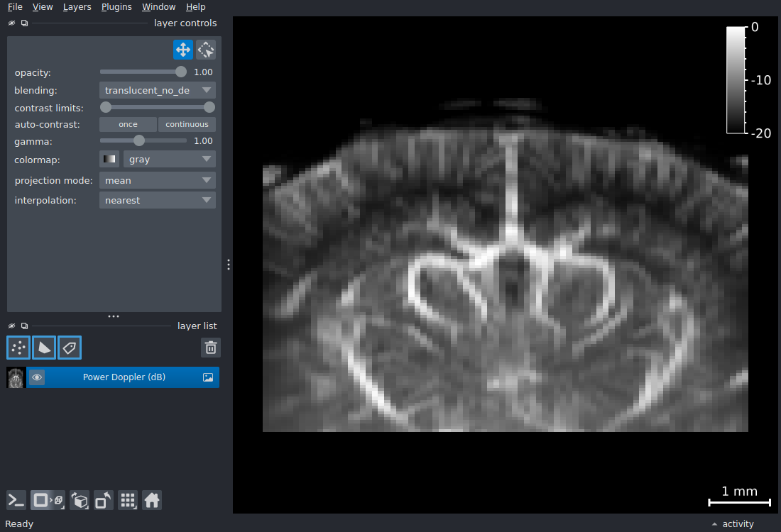Select the Power Doppler (dB) layer row
Viewport: 781px width, 532px height.
tap(113, 377)
